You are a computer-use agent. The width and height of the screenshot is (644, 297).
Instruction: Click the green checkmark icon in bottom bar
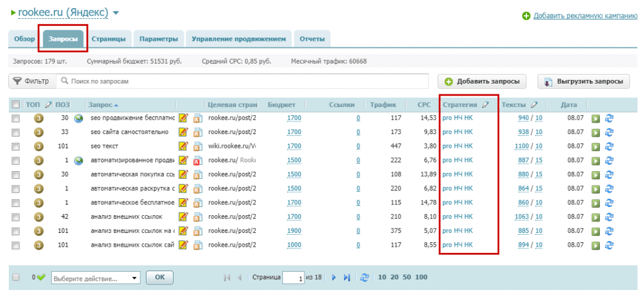coord(40,277)
